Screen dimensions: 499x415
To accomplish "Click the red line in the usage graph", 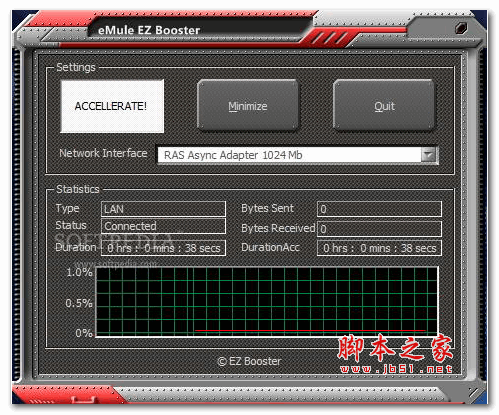I will point(310,330).
